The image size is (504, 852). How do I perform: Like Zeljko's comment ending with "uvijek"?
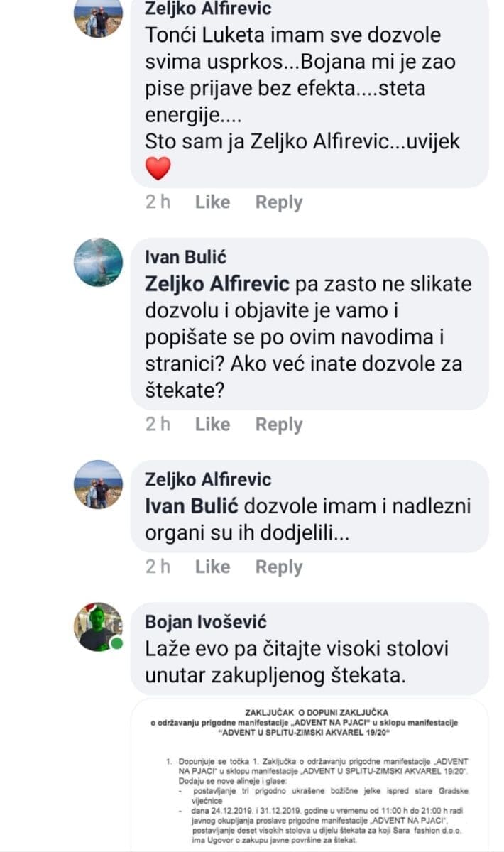212,202
